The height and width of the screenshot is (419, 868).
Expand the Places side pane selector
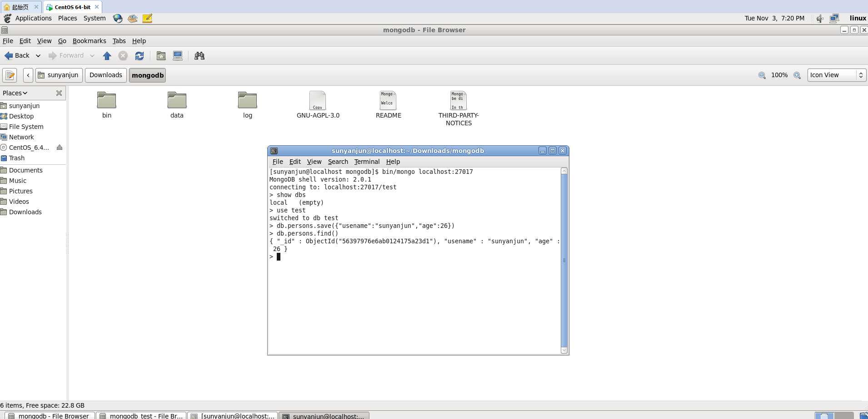pos(15,93)
